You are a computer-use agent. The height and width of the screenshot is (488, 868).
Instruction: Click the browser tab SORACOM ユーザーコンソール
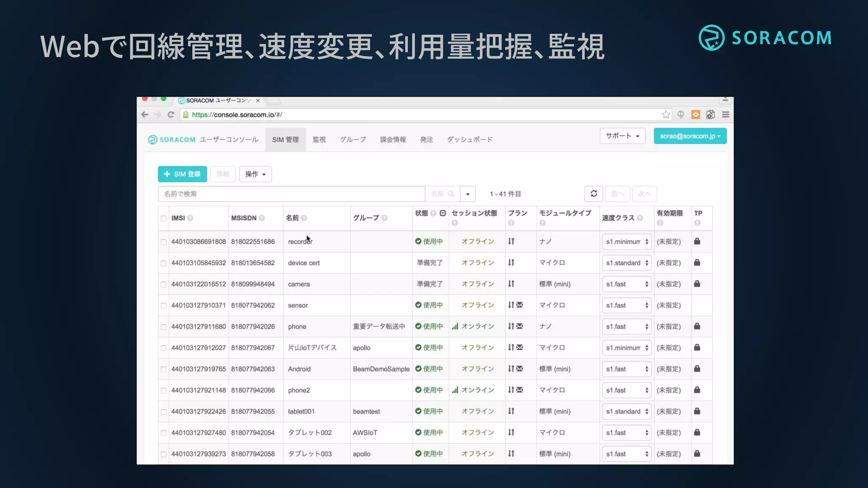tap(218, 100)
